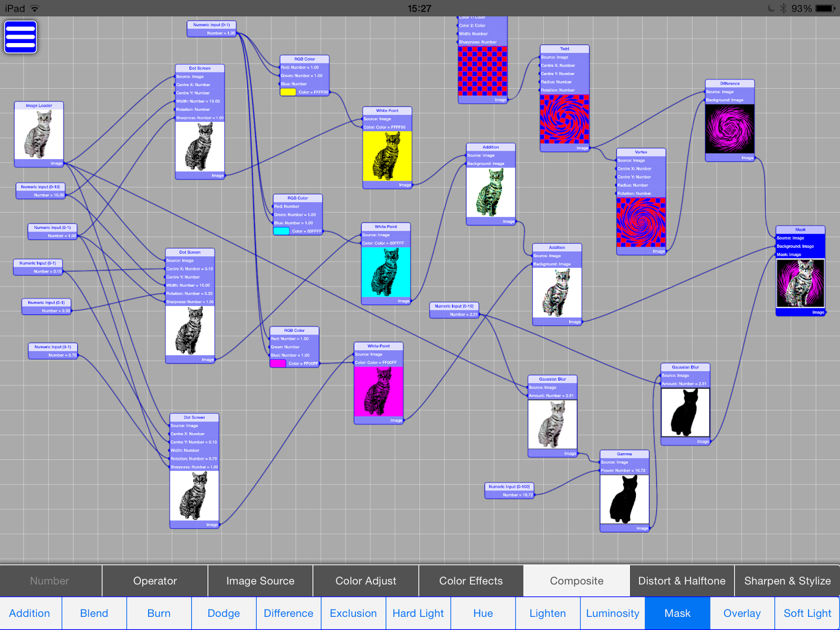Tap the cyan 00FFFF color swatch
840x630 pixels.
click(x=281, y=231)
